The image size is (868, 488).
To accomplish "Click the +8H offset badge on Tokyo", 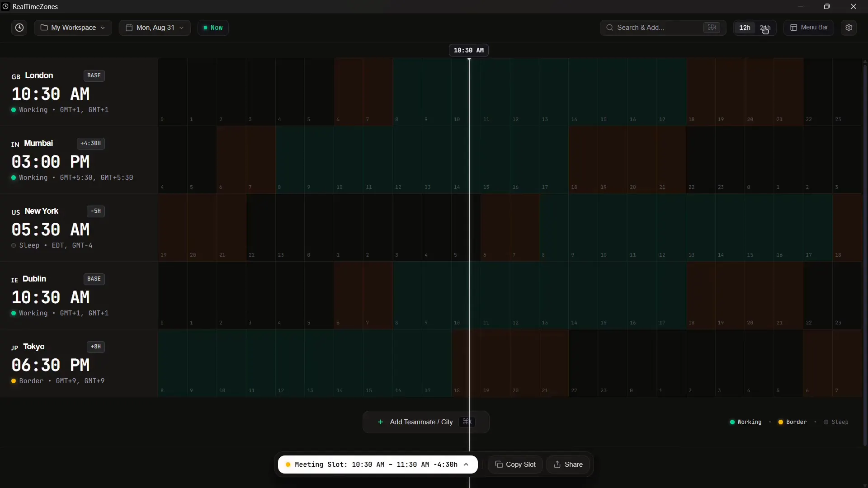I will point(96,347).
